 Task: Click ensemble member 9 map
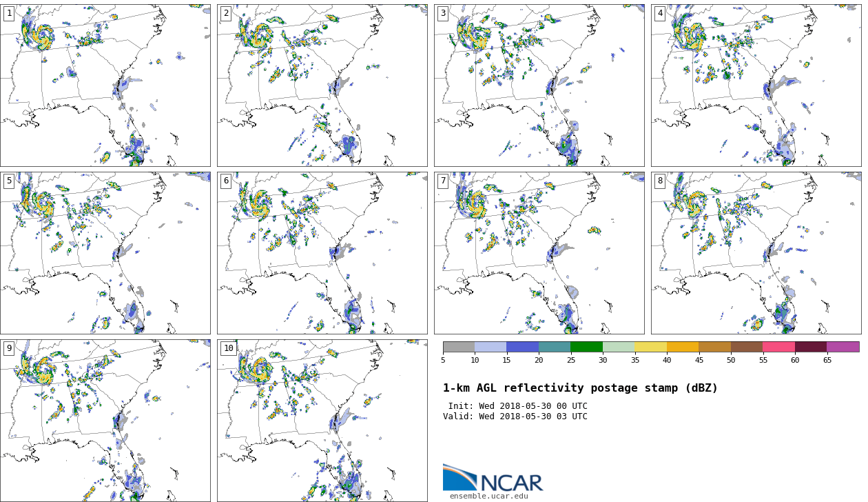pos(105,420)
